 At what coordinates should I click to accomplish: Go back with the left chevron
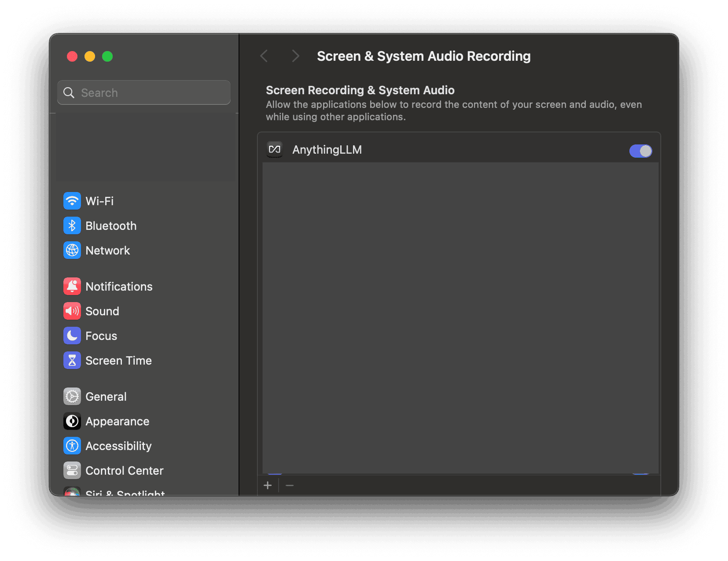coord(264,56)
